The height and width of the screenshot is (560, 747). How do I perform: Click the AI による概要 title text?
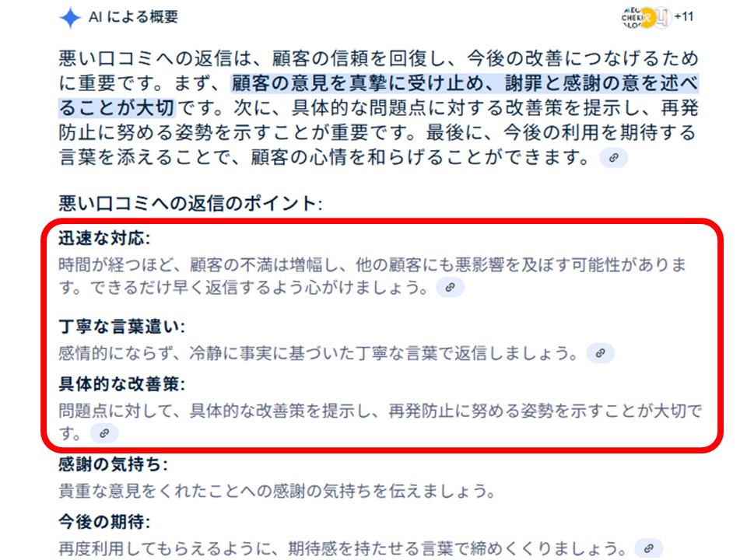(133, 17)
